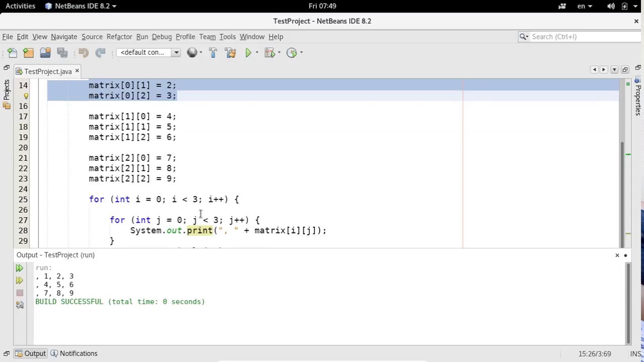Open the Help menu
Viewport: 644px width, 362px height.
pos(276,37)
